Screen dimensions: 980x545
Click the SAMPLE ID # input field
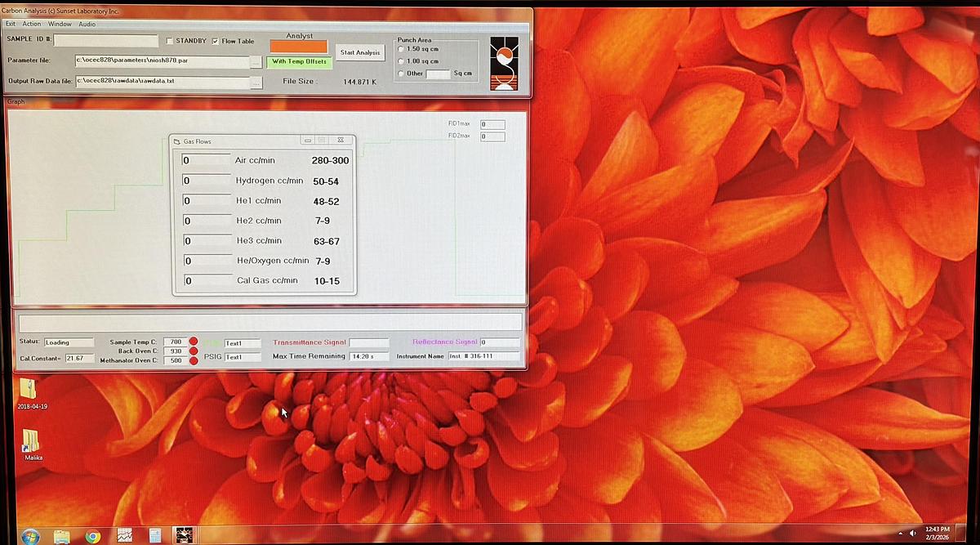tap(106, 40)
